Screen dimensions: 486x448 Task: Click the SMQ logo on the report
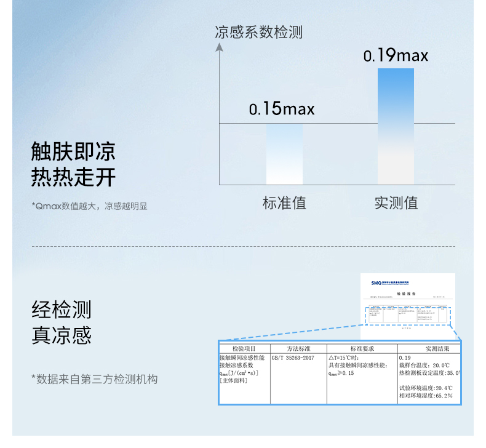pyautogui.click(x=376, y=283)
